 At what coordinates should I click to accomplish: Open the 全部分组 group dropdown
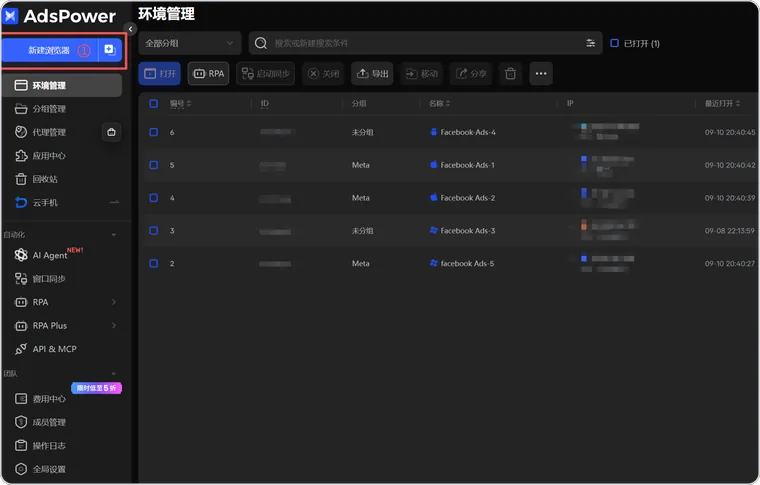coord(190,43)
